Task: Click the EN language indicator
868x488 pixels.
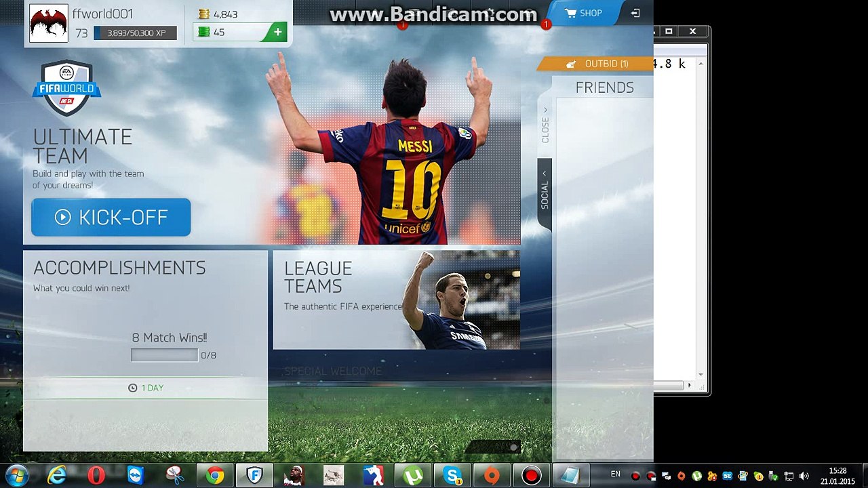Action: tap(616, 474)
